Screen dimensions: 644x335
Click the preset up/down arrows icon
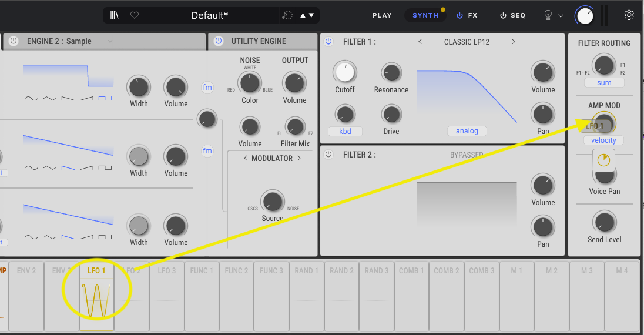click(307, 15)
